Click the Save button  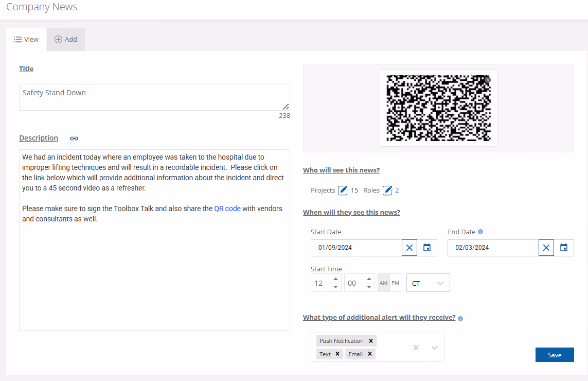555,355
